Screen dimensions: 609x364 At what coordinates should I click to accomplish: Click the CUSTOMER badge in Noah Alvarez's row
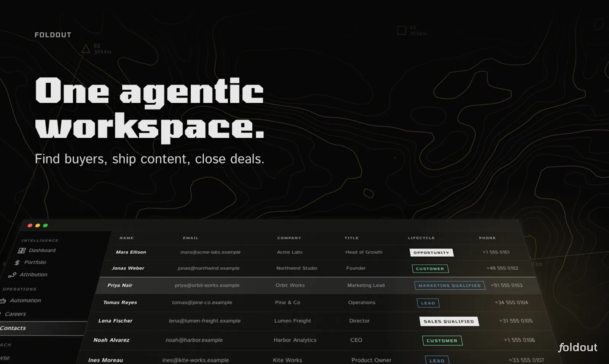[x=442, y=340]
